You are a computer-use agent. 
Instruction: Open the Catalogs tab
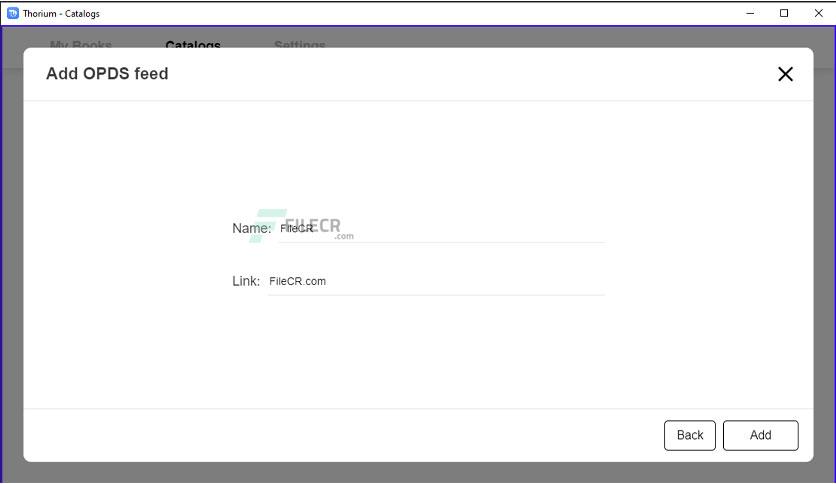click(193, 45)
